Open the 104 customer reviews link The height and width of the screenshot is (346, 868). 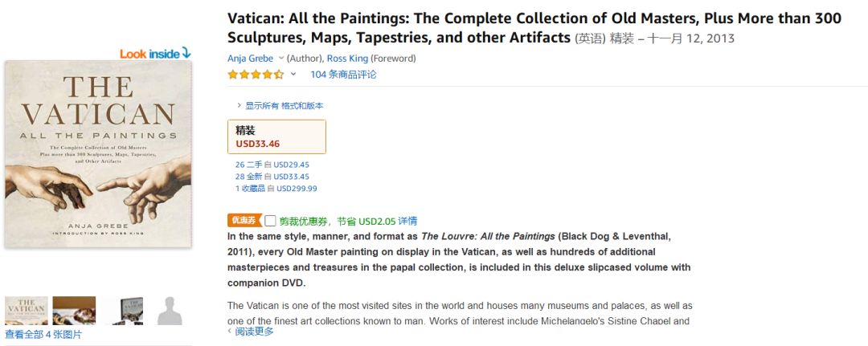(x=343, y=75)
